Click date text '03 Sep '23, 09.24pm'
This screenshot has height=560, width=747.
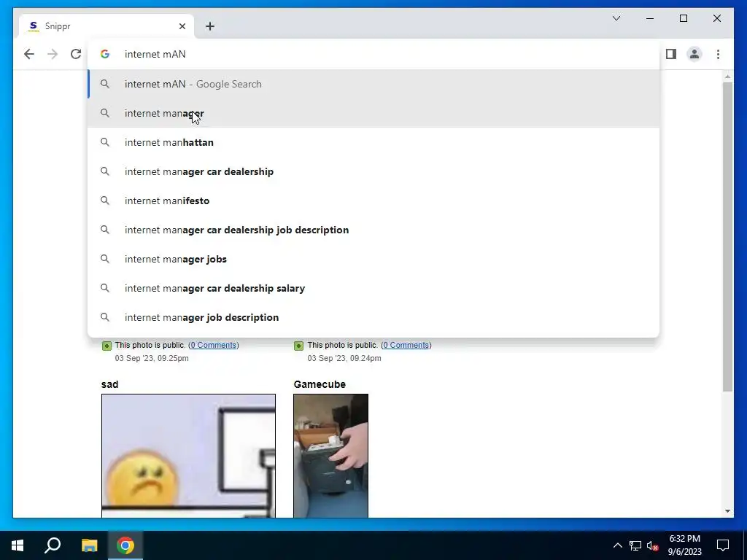[344, 358]
